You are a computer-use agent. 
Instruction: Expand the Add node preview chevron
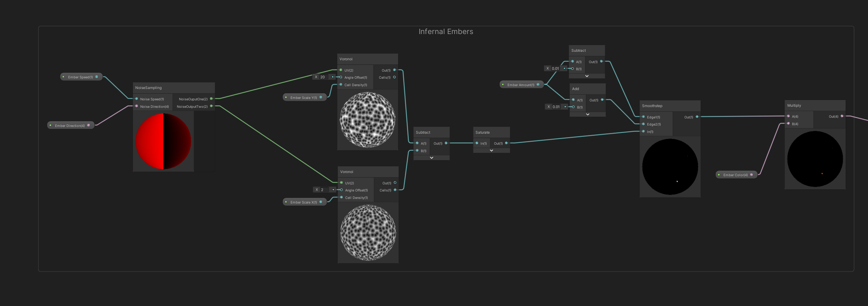[587, 115]
